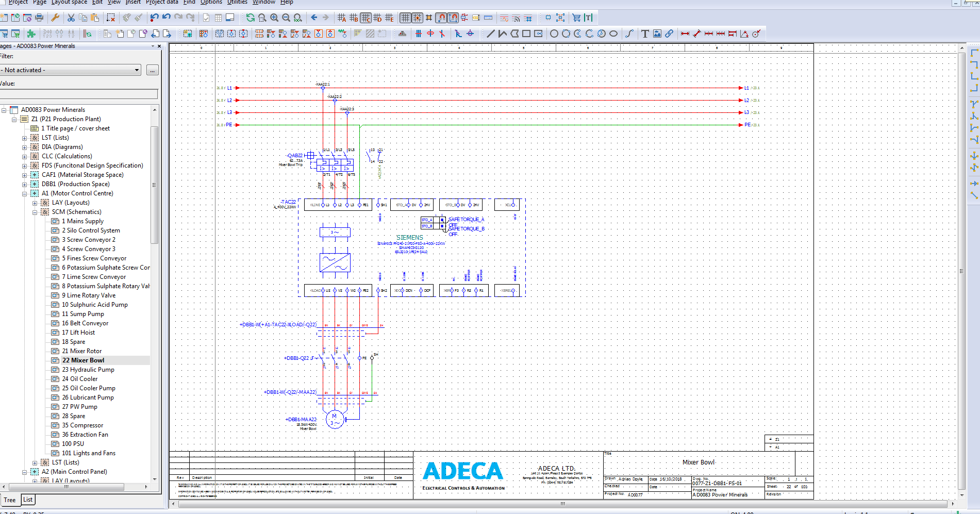Open the '- Not activated -' filter dropdown

coord(136,70)
